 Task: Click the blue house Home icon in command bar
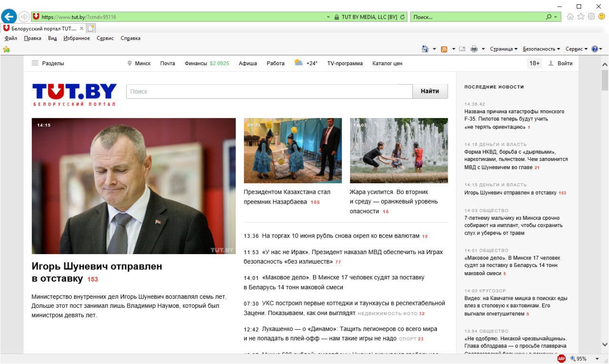[x=425, y=49]
